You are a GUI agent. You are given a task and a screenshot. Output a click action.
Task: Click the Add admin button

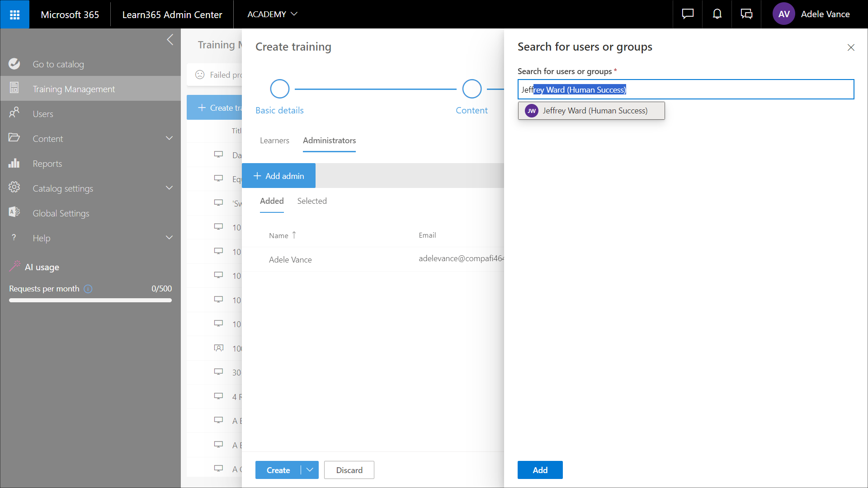pyautogui.click(x=278, y=176)
